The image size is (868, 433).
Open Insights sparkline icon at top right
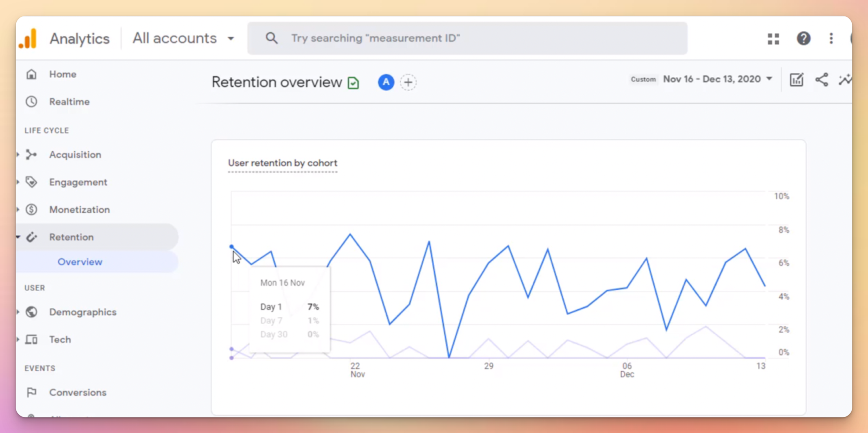(x=845, y=80)
